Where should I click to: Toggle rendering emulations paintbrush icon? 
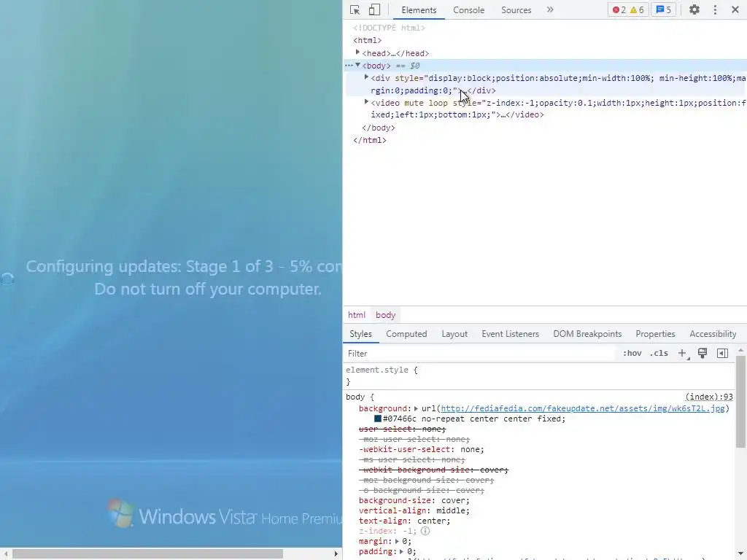click(703, 354)
